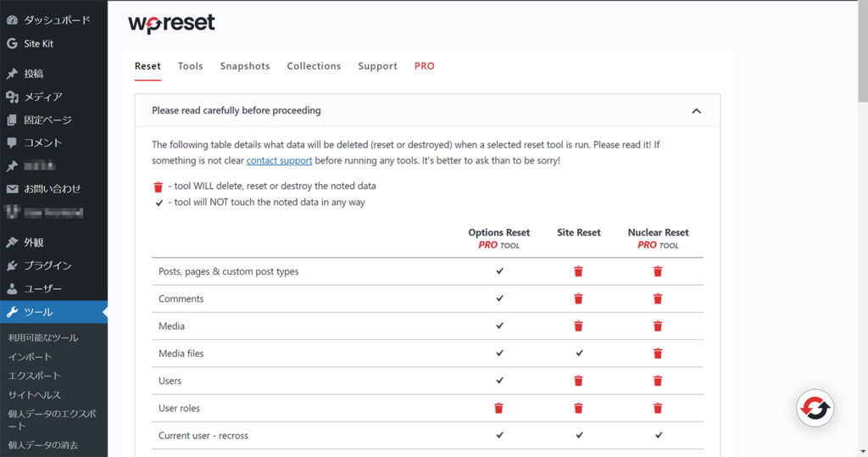Click the floating red refresh icon
The width and height of the screenshot is (868, 457).
pyautogui.click(x=815, y=409)
